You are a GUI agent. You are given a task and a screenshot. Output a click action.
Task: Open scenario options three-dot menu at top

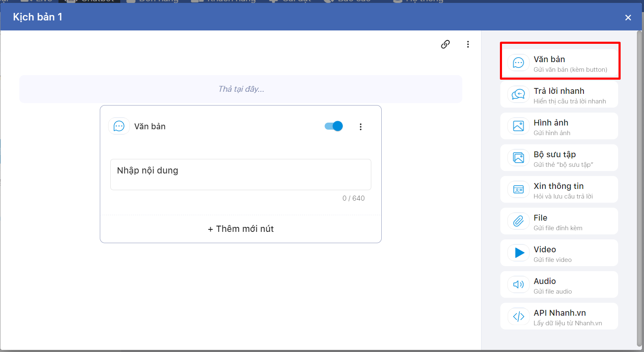(468, 44)
